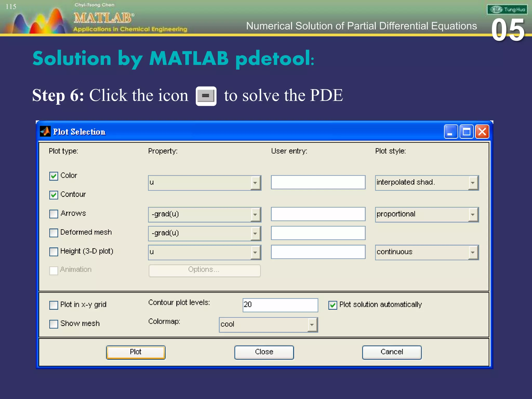This screenshot has width=532, height=399.
Task: Open the proportional arrow style dropdown
Action: tap(427, 215)
